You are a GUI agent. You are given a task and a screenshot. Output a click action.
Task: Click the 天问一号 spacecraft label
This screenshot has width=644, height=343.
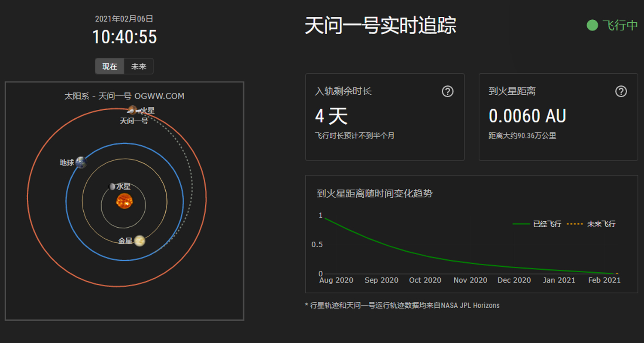(134, 121)
